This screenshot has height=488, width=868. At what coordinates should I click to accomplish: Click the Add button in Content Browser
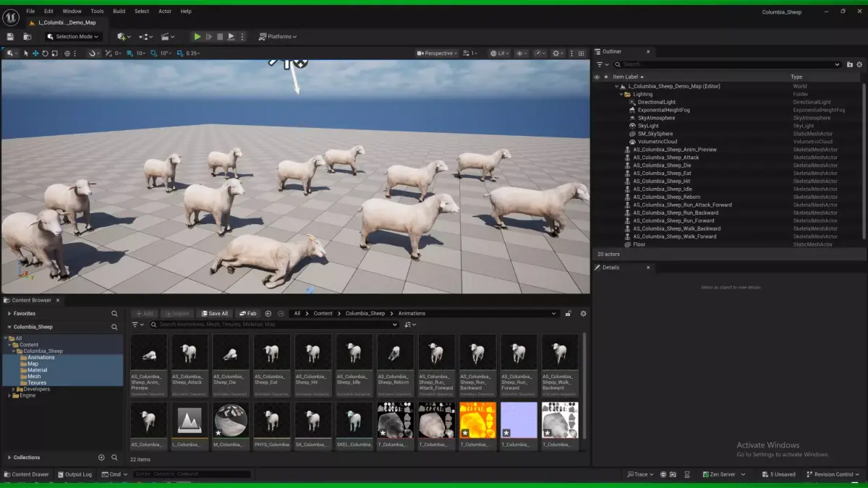pyautogui.click(x=145, y=314)
